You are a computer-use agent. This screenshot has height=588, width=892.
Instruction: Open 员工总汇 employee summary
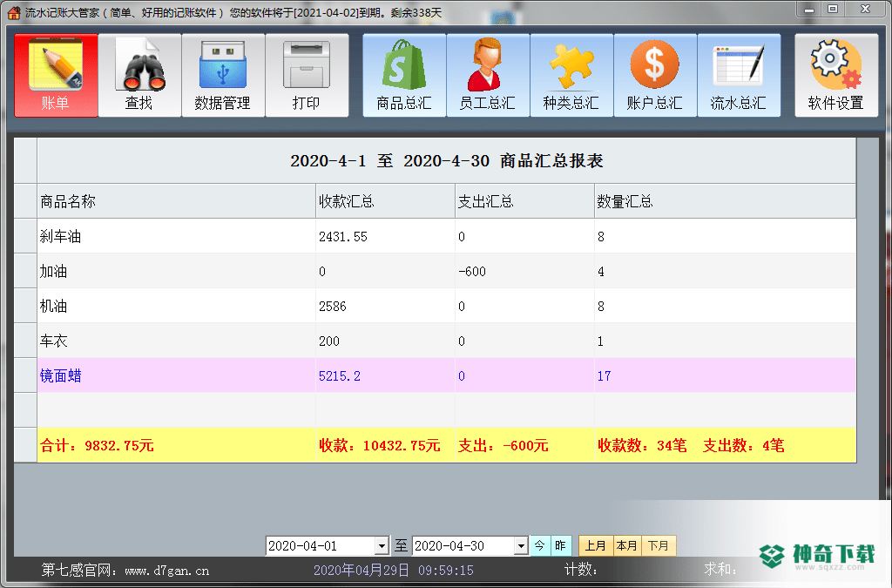[x=488, y=75]
